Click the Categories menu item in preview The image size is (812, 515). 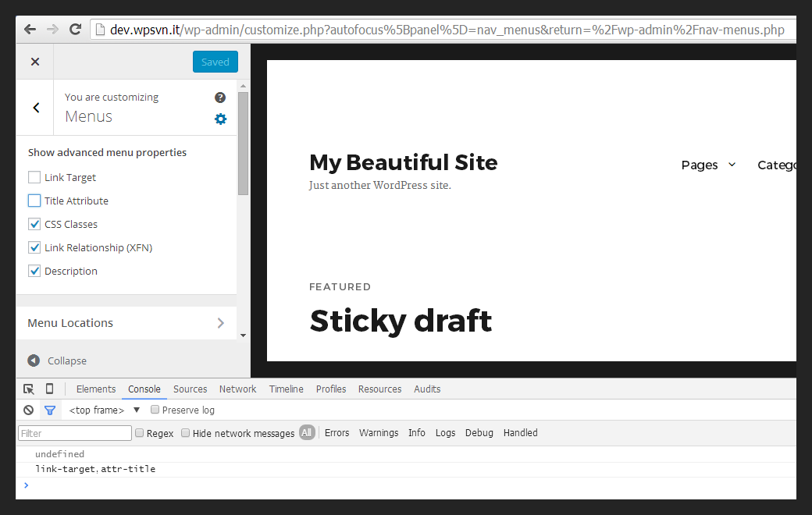click(x=777, y=165)
